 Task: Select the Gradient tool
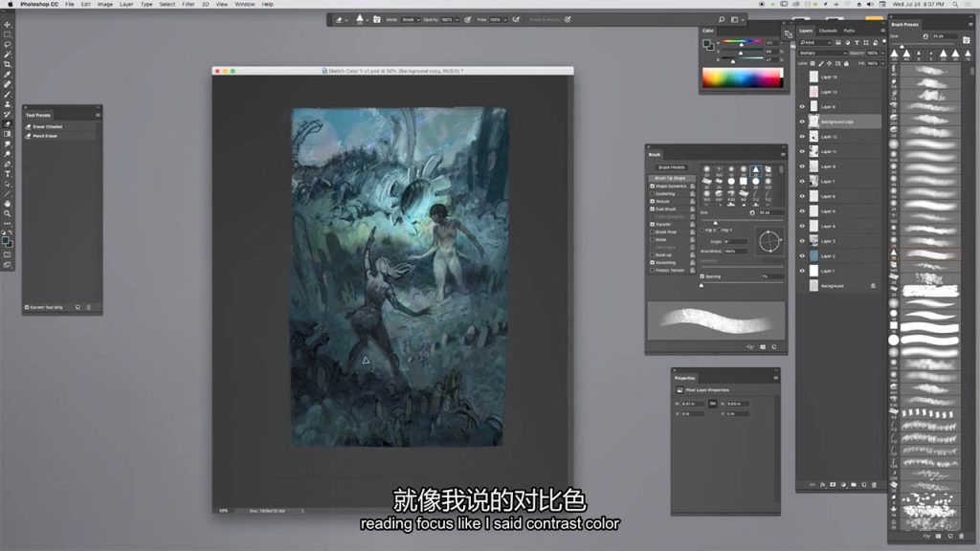[8, 134]
